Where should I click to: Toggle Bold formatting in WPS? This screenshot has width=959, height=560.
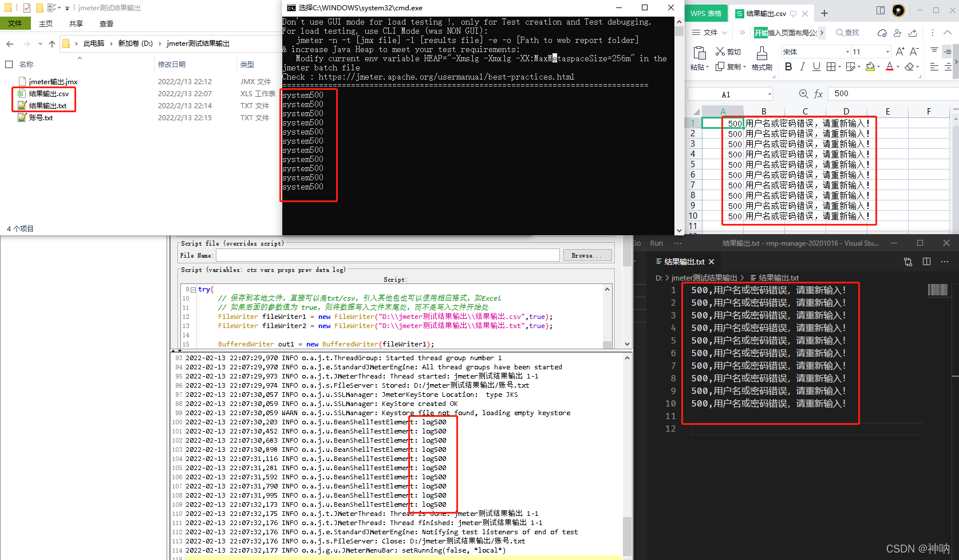pos(788,67)
